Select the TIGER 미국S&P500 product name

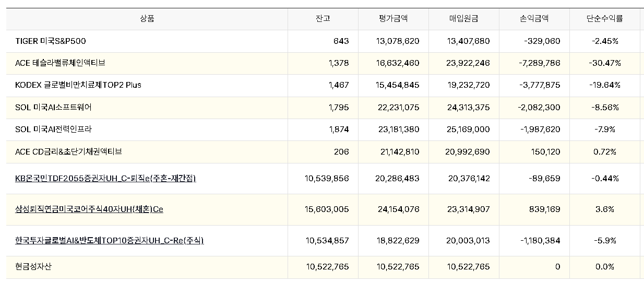click(x=51, y=41)
